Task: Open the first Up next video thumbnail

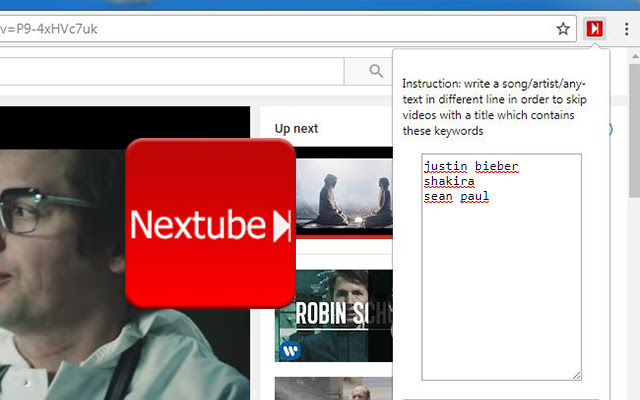Action: [334, 193]
